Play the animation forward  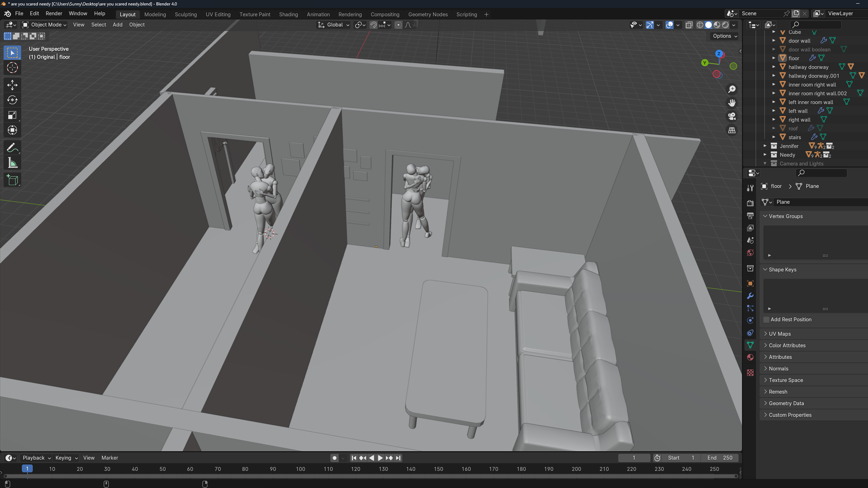[x=380, y=458]
